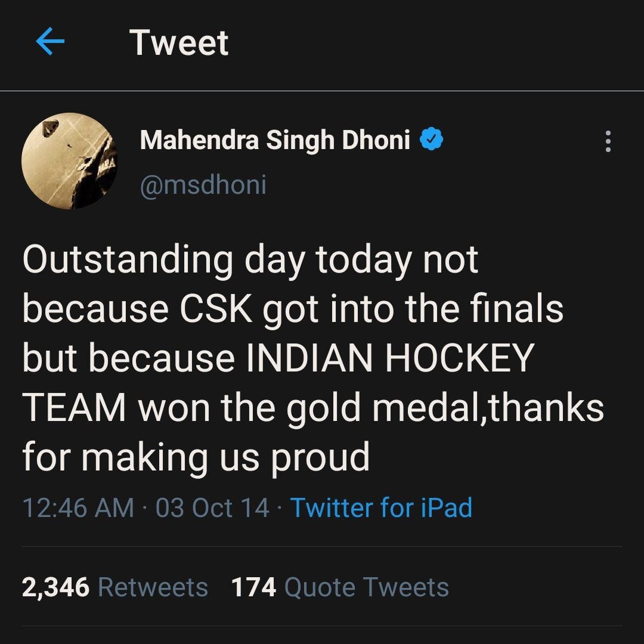Image resolution: width=644 pixels, height=644 pixels.
Task: Click the 03 Oct 14 date
Action: point(212,507)
